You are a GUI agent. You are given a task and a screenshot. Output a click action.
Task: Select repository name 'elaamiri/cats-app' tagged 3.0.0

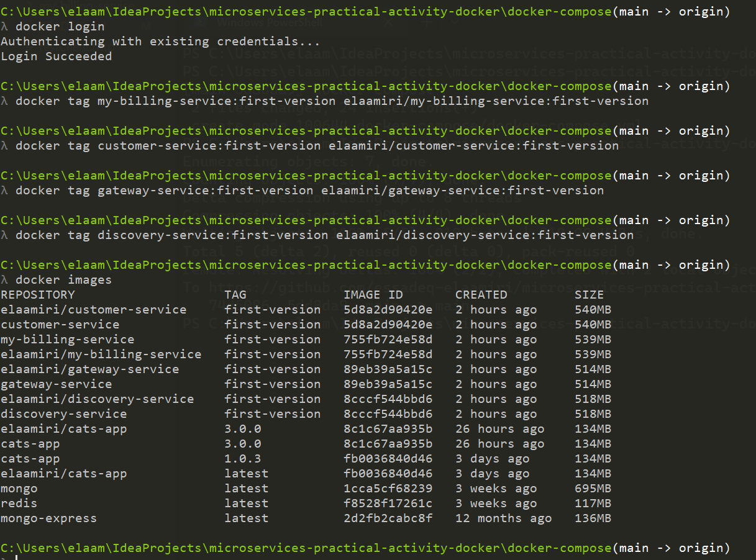(64, 429)
